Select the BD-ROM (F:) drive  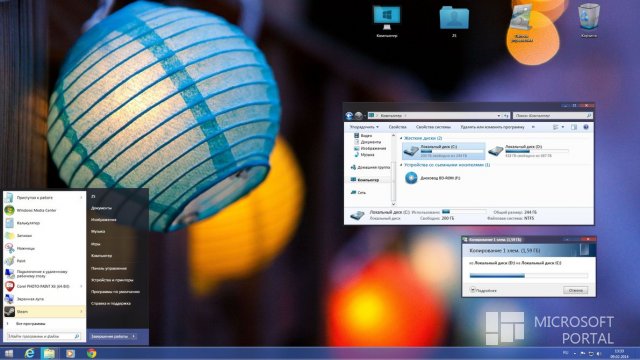[433, 178]
